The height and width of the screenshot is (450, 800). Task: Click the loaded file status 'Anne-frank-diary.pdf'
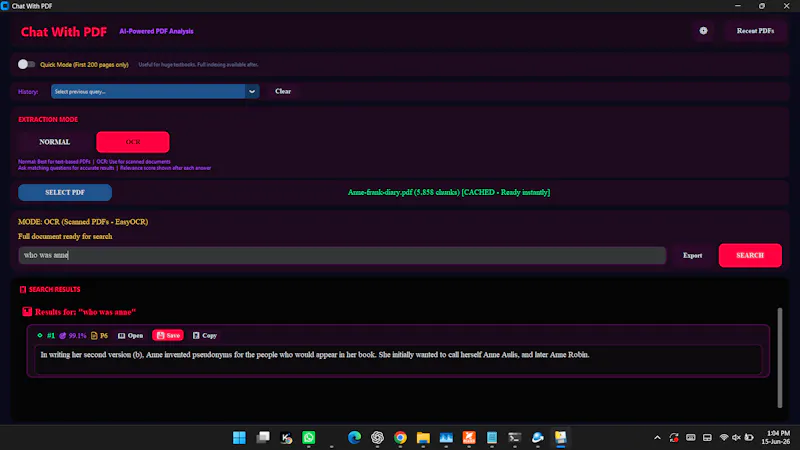tap(448, 192)
